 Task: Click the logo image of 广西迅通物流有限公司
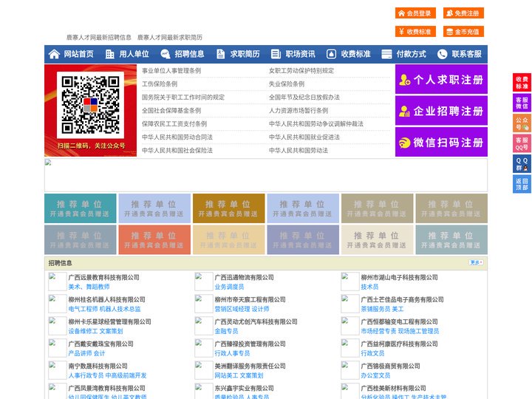204,282
